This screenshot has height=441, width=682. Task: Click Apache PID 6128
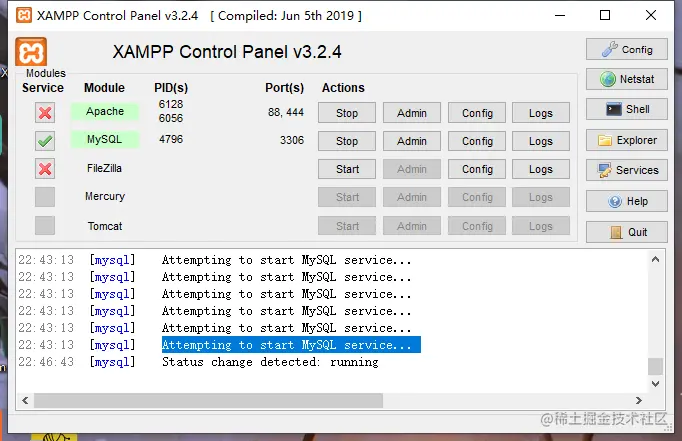pyautogui.click(x=171, y=104)
